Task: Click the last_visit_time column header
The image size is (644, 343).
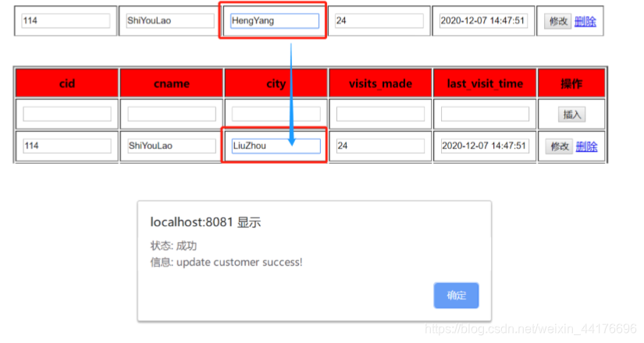Action: click(485, 83)
